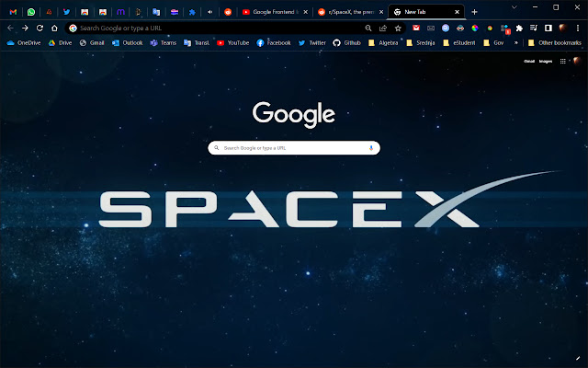Open the Extensions puzzle-piece menu
588x368 pixels.
519,29
